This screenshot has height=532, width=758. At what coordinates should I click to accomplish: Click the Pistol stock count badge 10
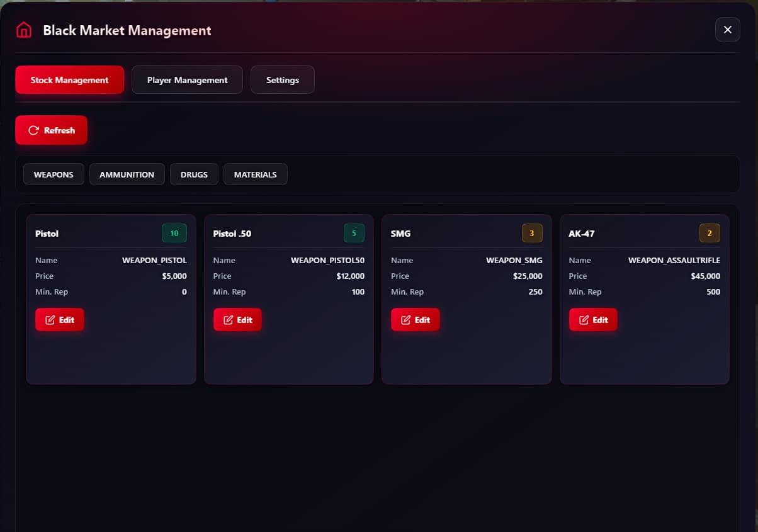click(x=174, y=234)
